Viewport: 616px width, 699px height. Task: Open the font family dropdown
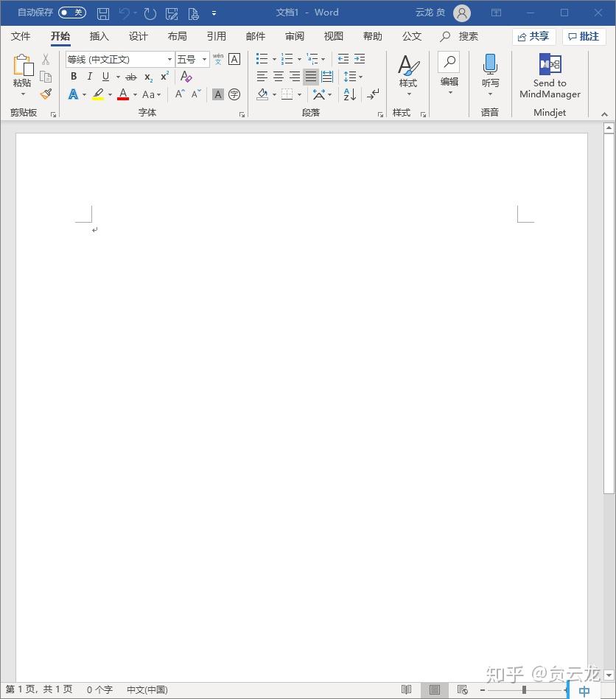pos(169,59)
